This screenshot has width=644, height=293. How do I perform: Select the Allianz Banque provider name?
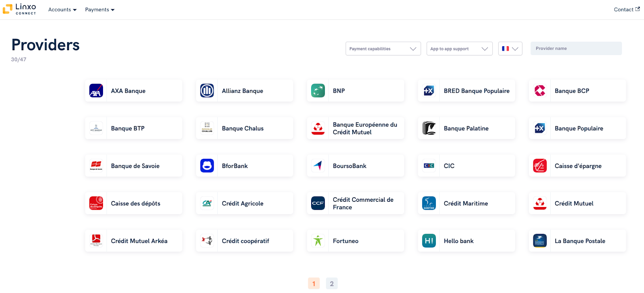point(243,91)
